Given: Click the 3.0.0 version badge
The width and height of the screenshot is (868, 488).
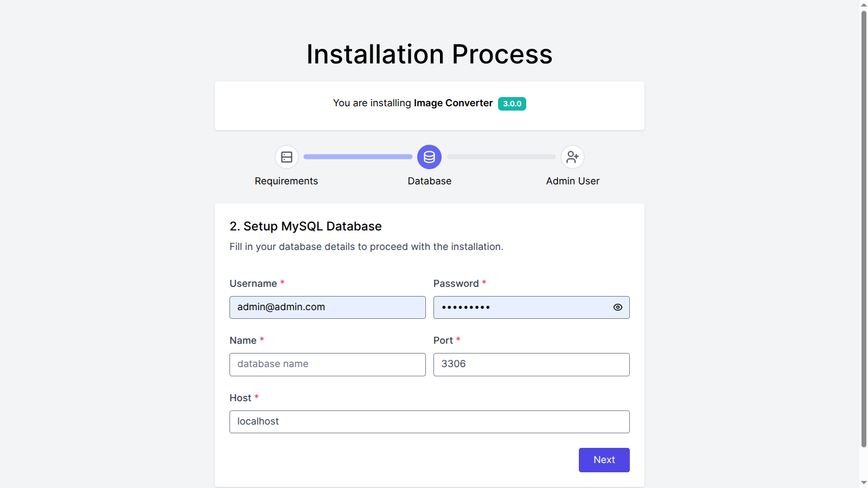Looking at the screenshot, I should tap(512, 104).
